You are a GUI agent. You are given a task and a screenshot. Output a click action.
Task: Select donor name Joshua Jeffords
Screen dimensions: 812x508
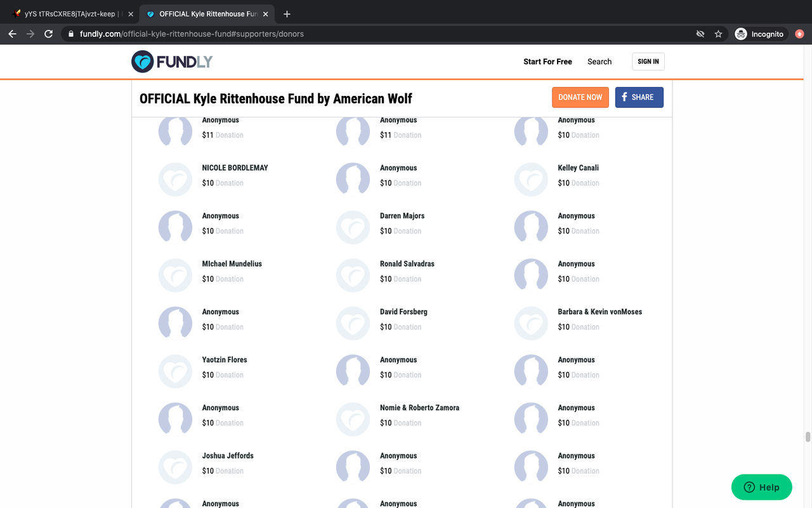tap(228, 455)
